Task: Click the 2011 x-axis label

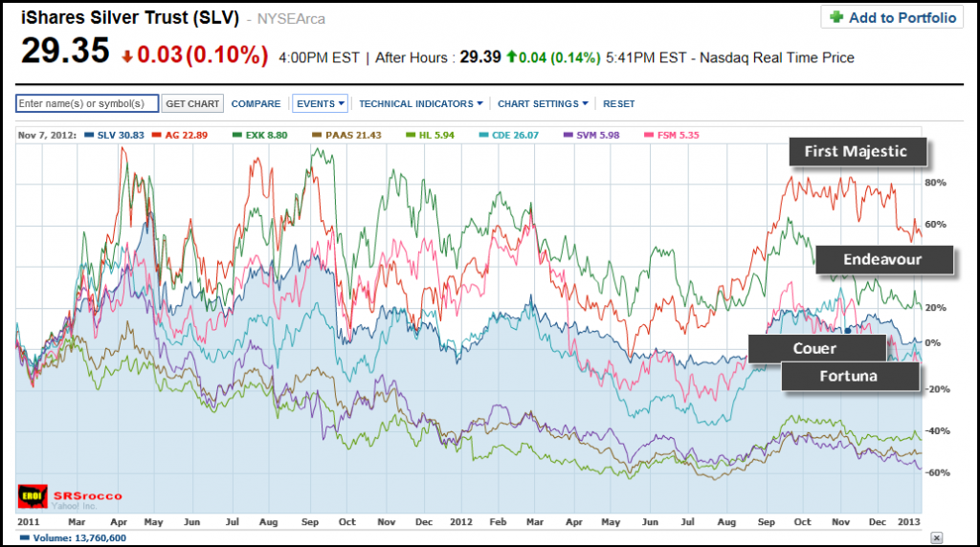Action: click(29, 522)
